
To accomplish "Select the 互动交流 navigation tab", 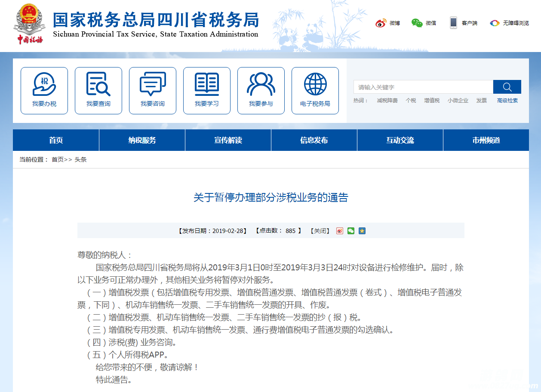I will [x=400, y=140].
